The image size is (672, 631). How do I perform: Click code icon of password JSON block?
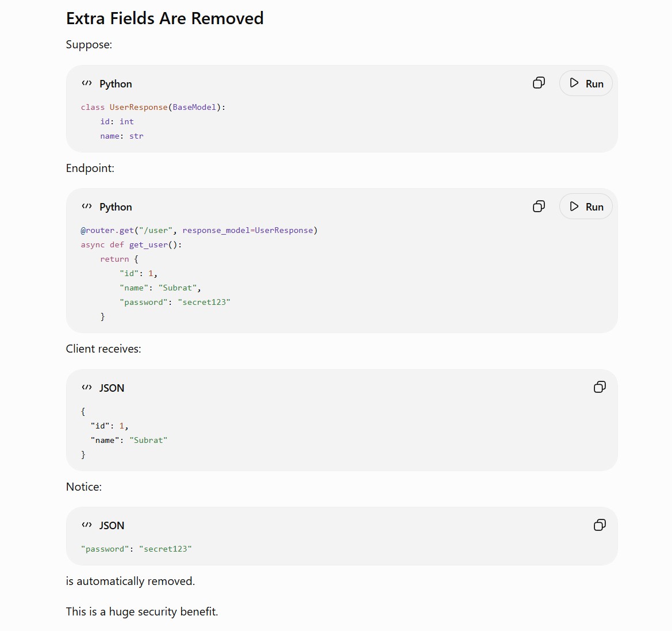87,525
